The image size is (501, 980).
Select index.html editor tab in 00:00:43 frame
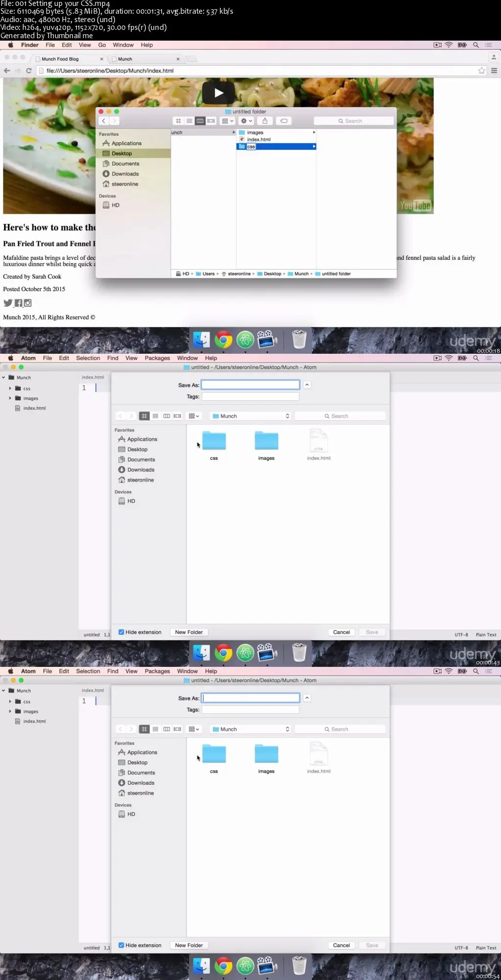tap(93, 377)
